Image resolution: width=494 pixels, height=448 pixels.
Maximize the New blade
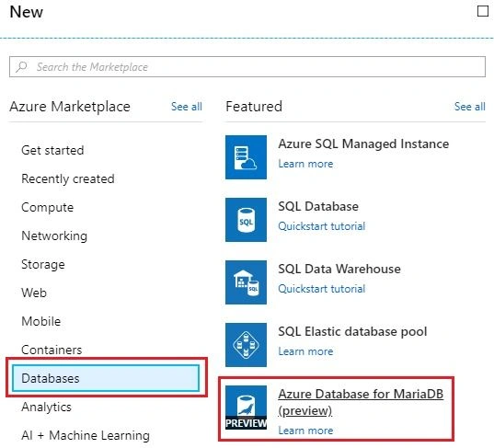coord(483,11)
